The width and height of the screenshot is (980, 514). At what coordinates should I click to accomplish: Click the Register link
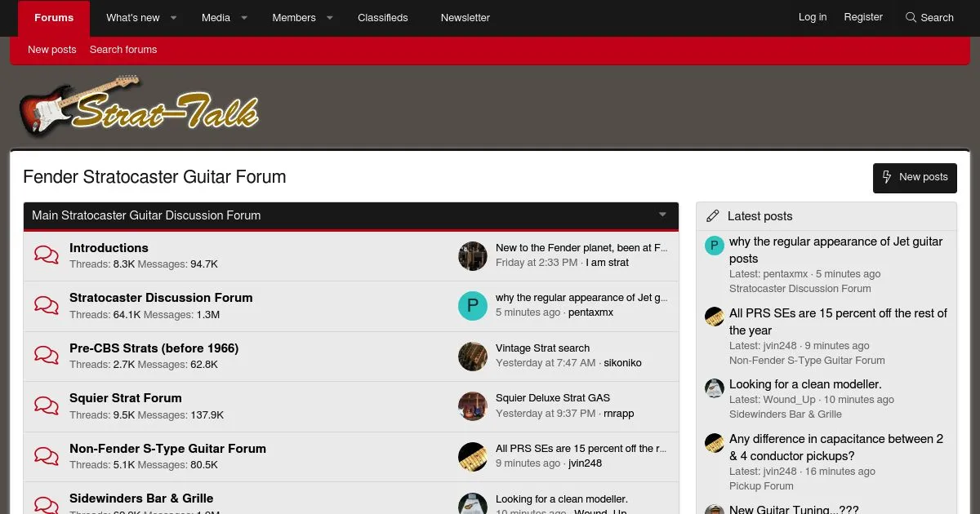863,17
